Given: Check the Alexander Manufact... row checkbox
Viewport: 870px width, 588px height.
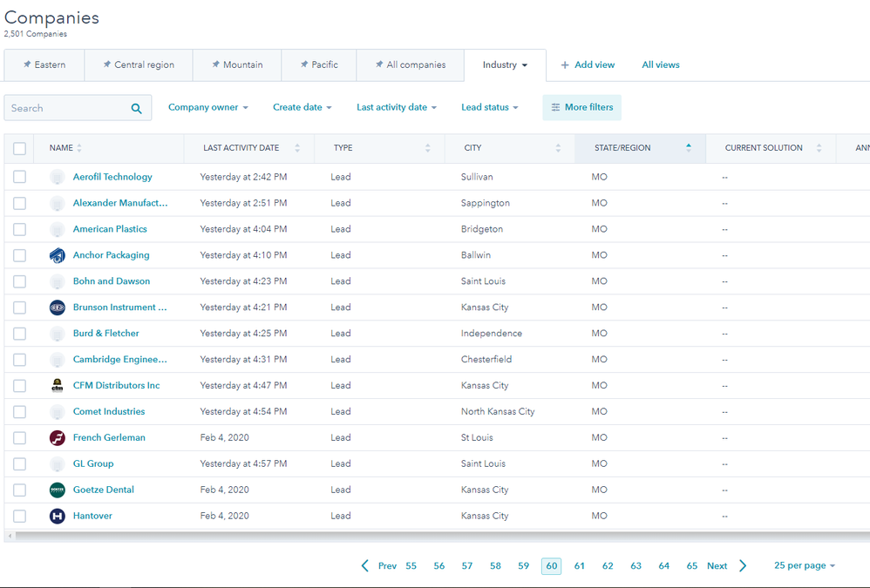Looking at the screenshot, I should [x=19, y=203].
